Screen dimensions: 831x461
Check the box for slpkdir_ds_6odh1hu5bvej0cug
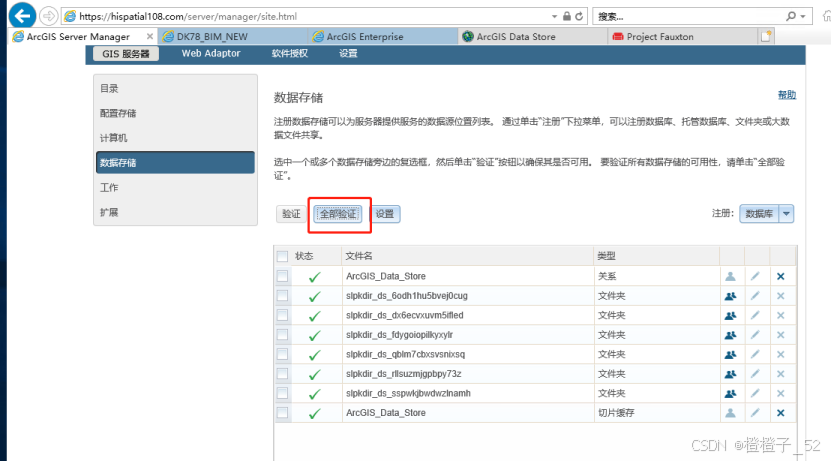pyautogui.click(x=282, y=296)
